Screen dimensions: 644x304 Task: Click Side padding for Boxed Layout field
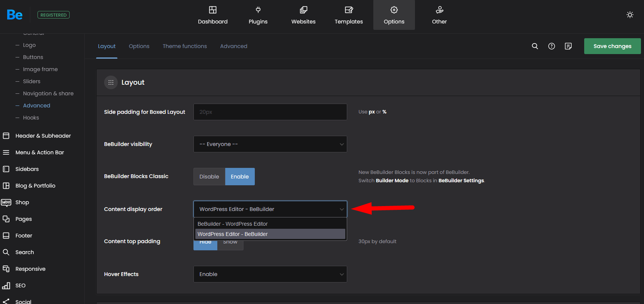(270, 112)
